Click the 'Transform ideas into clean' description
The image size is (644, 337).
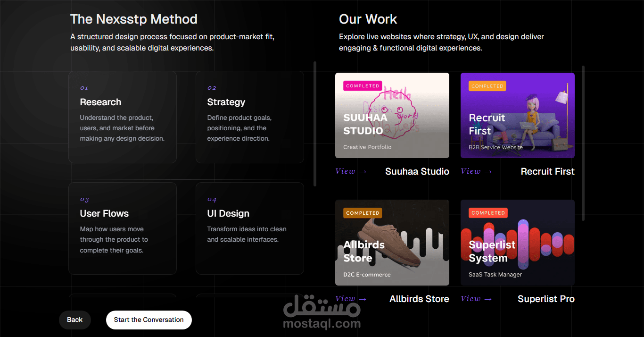(247, 234)
